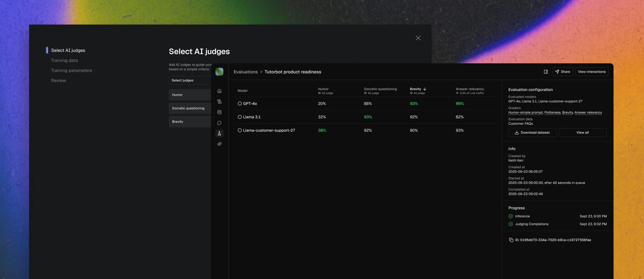Viewport: 644px width, 279px height.
Task: Toggle the side panel layout icon
Action: pyautogui.click(x=546, y=72)
